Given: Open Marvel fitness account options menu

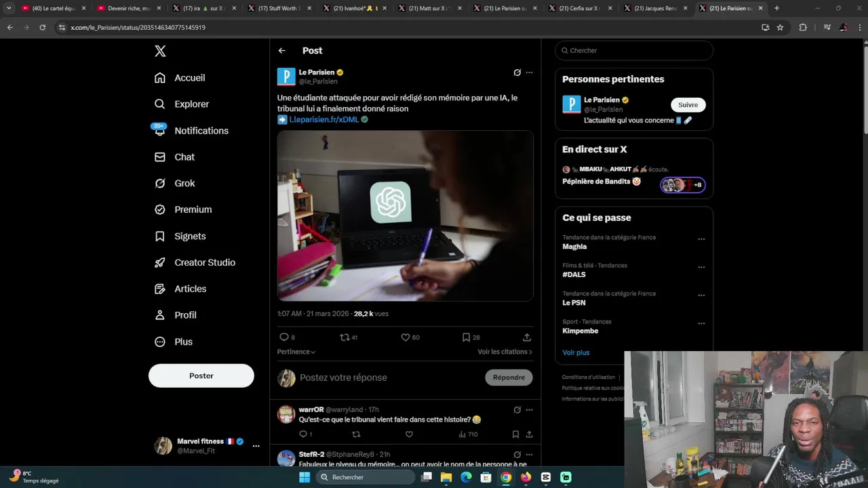Looking at the screenshot, I should point(256,446).
